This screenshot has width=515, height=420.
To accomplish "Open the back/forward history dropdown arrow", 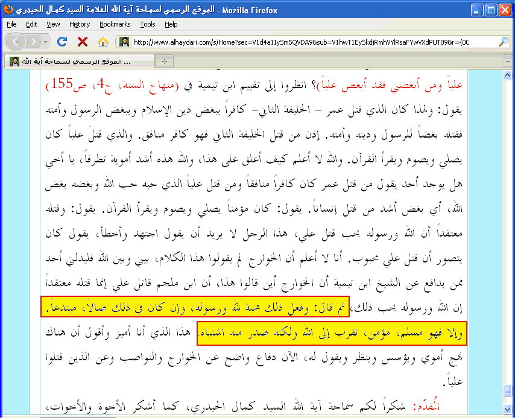I will [45, 42].
